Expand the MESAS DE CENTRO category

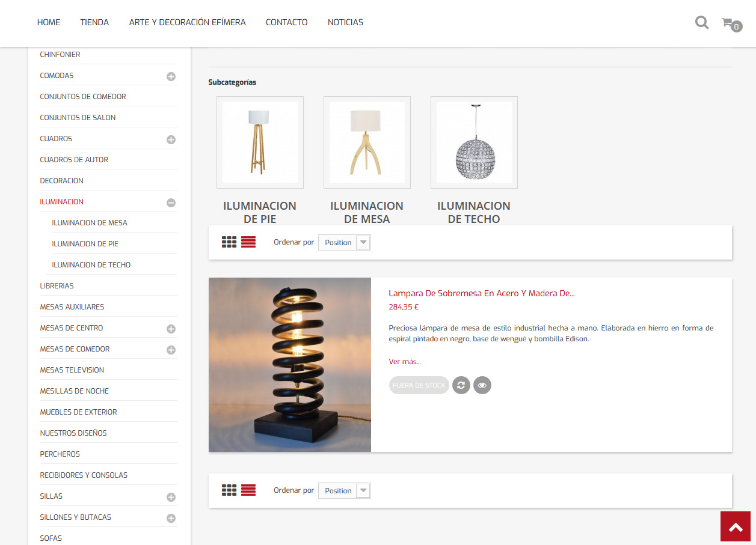coord(171,329)
